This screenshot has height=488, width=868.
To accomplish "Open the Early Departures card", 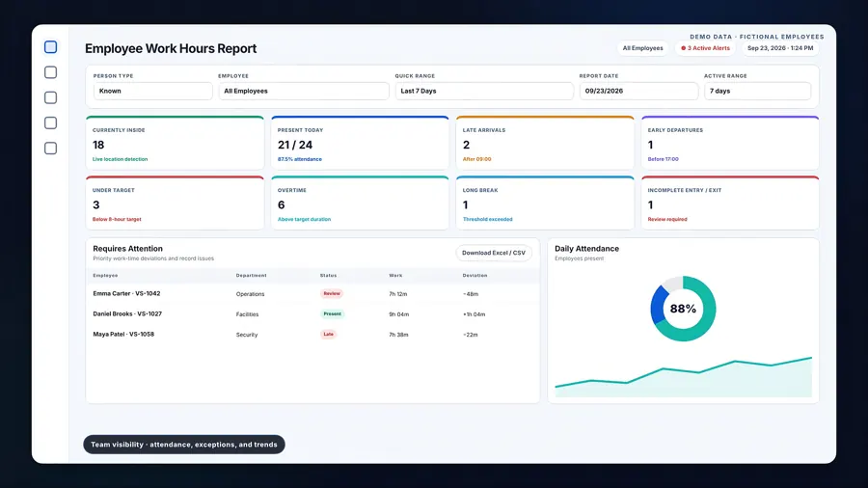I will coord(730,143).
